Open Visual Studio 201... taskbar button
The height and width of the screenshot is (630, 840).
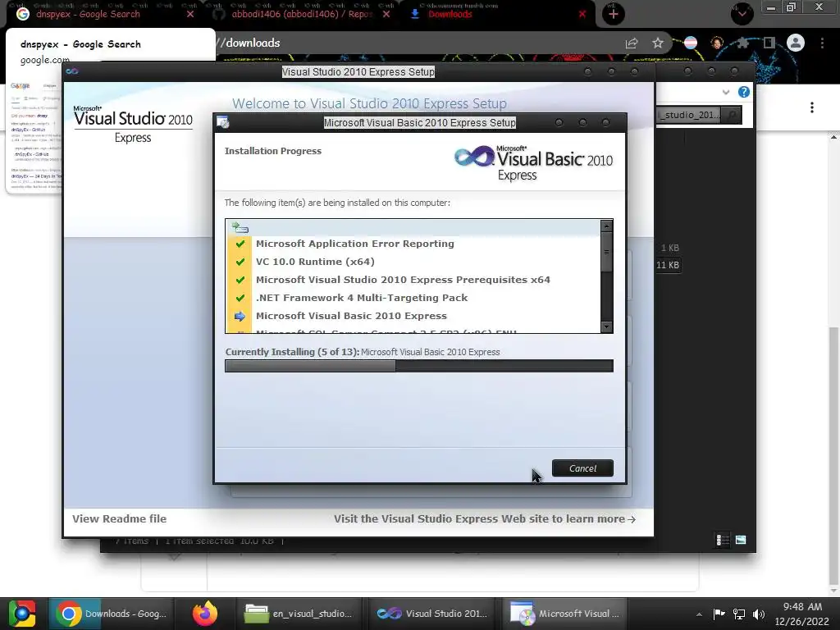pos(431,614)
